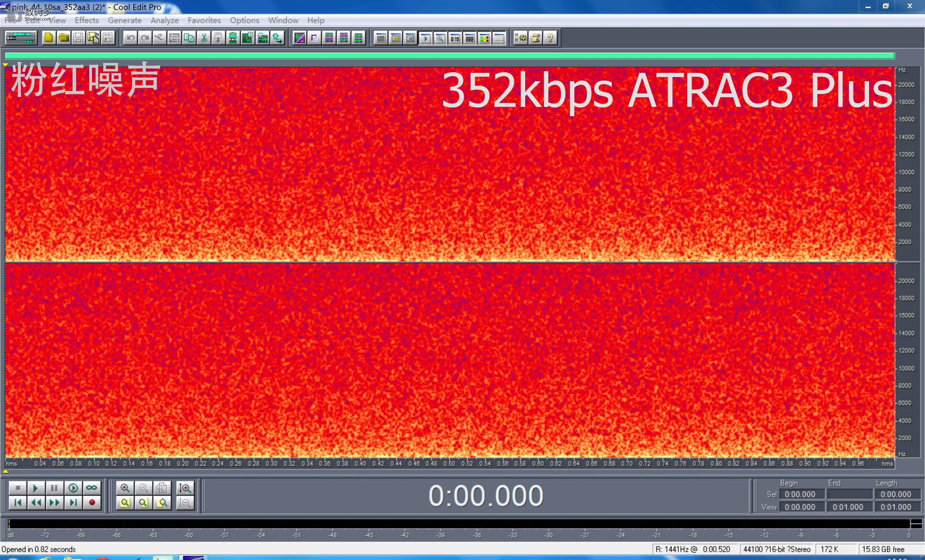The width and height of the screenshot is (925, 560).
Task: Zoom in horizontally with the plus magnifier
Action: click(x=125, y=488)
